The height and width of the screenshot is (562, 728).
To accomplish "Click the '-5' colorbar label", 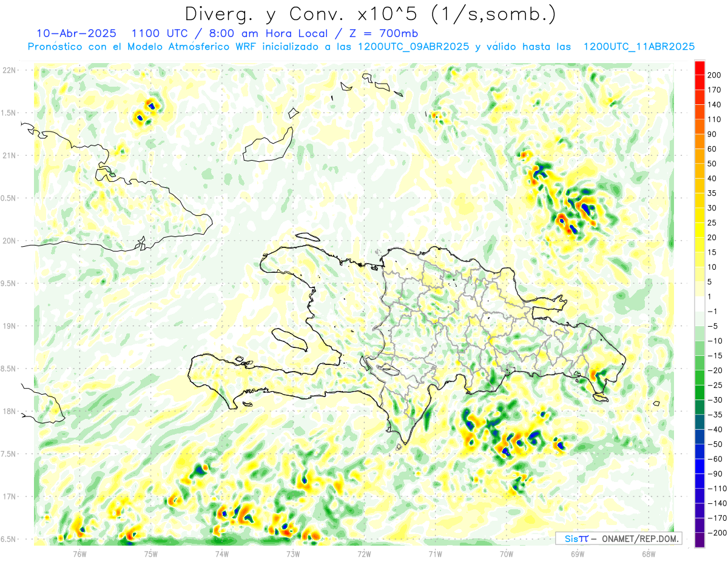I will (712, 326).
